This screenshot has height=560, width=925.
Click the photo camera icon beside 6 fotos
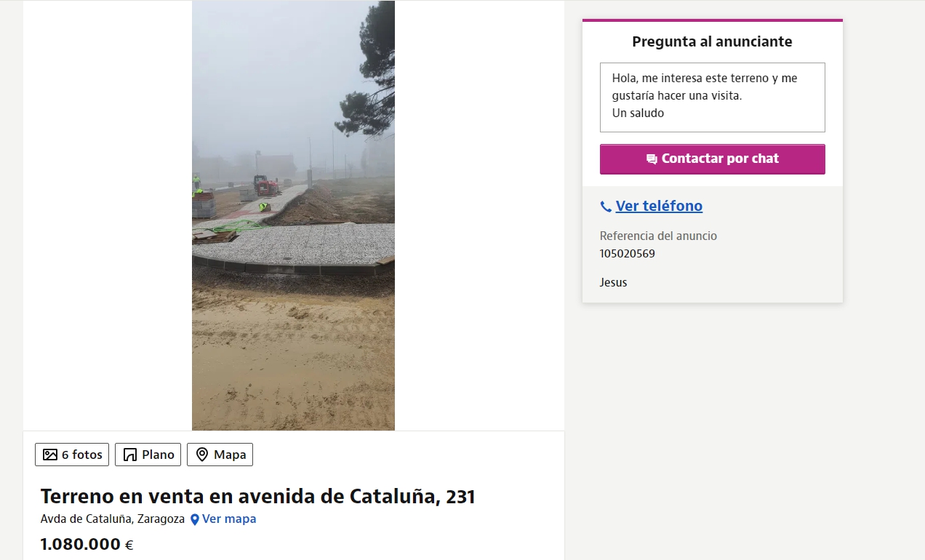coord(50,455)
